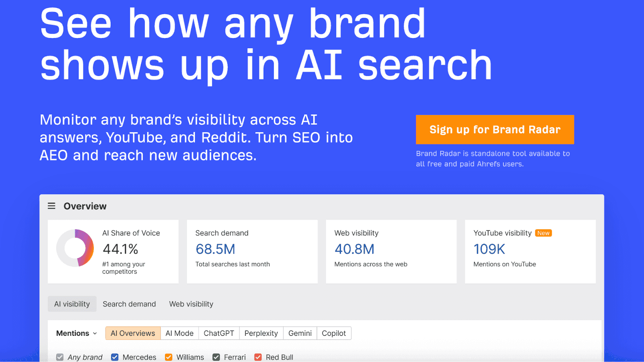This screenshot has width=644, height=362.
Task: Select the Copilot filter
Action: coord(334,333)
